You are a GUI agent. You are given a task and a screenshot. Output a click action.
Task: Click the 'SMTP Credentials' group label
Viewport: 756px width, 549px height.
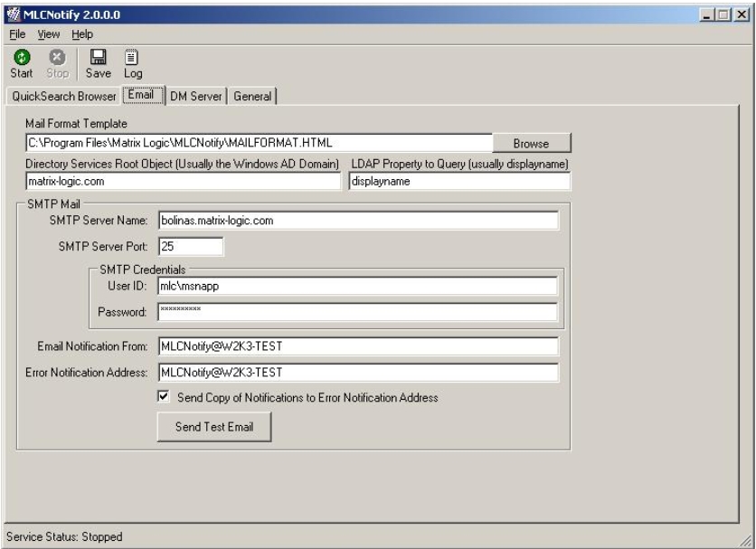tap(143, 270)
